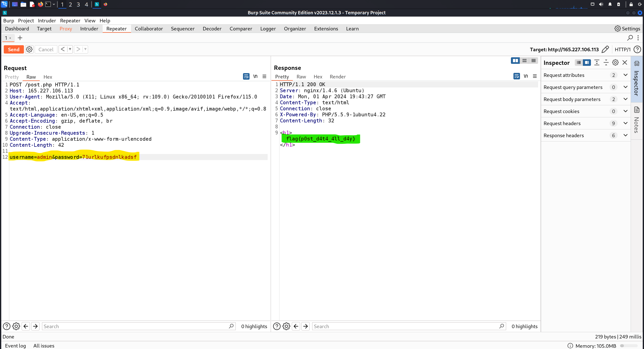644x349 pixels.
Task: Open history back dropdown arrow
Action: (70, 49)
